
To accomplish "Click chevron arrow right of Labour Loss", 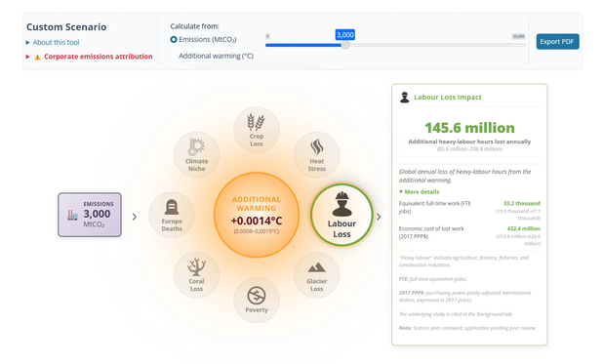I will (379, 217).
